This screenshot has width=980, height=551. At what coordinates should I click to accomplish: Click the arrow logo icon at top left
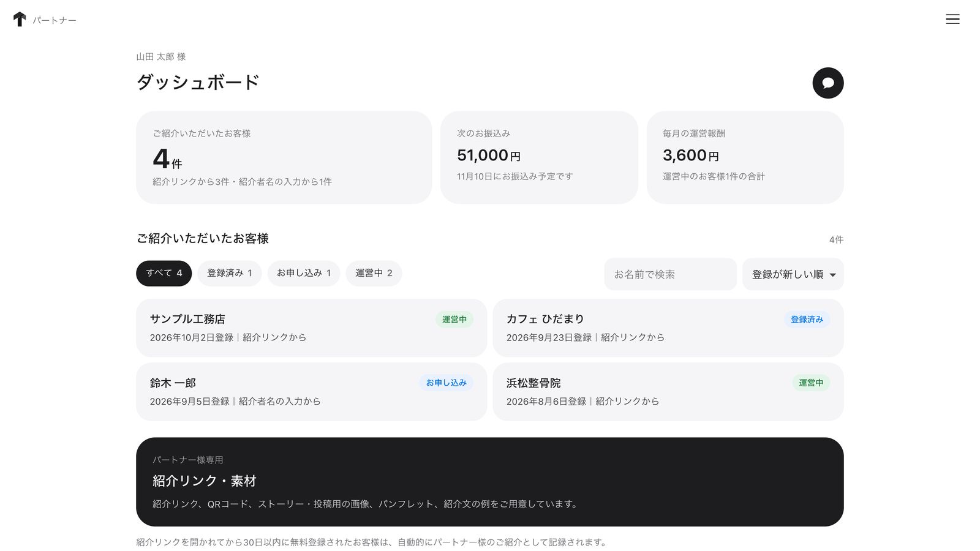[20, 20]
